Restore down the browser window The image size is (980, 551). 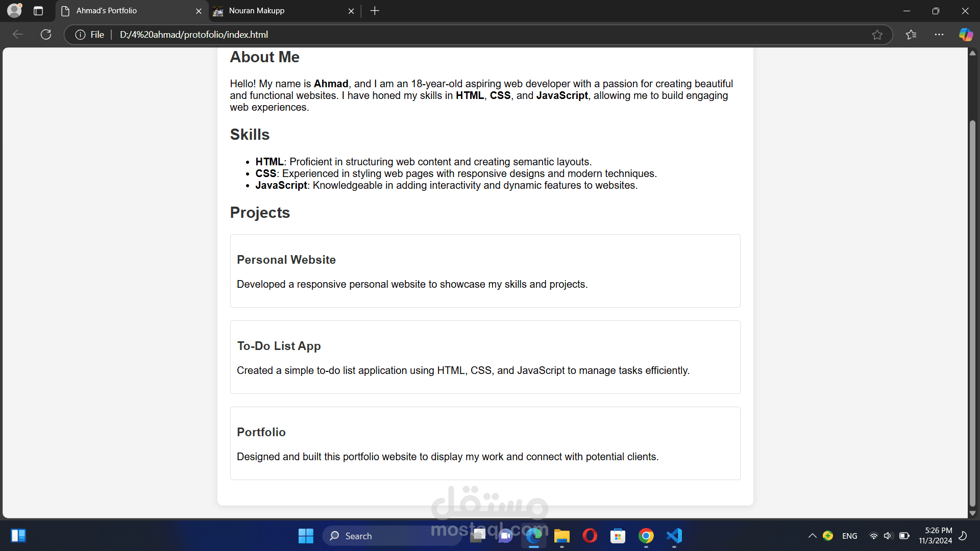936,11
